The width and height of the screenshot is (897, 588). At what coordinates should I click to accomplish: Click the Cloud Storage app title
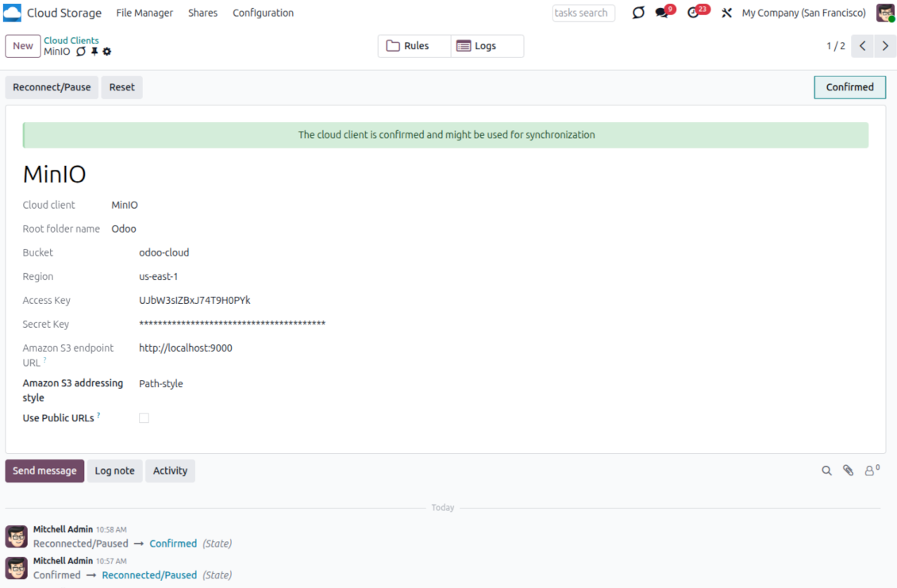[64, 13]
